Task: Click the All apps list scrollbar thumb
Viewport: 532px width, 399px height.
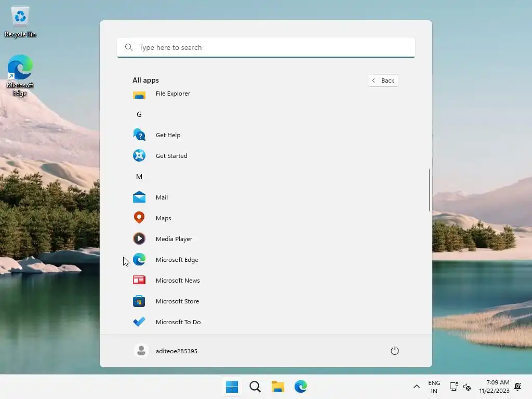Action: (x=430, y=190)
